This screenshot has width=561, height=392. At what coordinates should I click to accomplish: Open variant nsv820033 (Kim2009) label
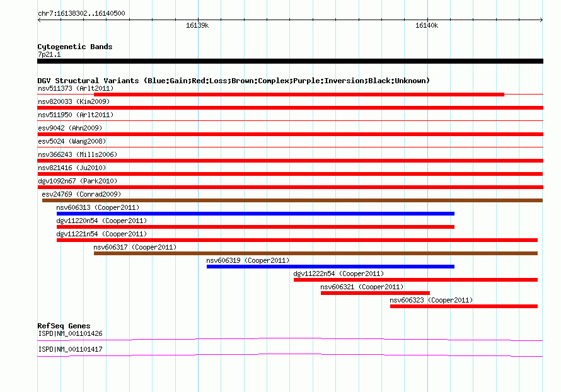click(x=74, y=101)
